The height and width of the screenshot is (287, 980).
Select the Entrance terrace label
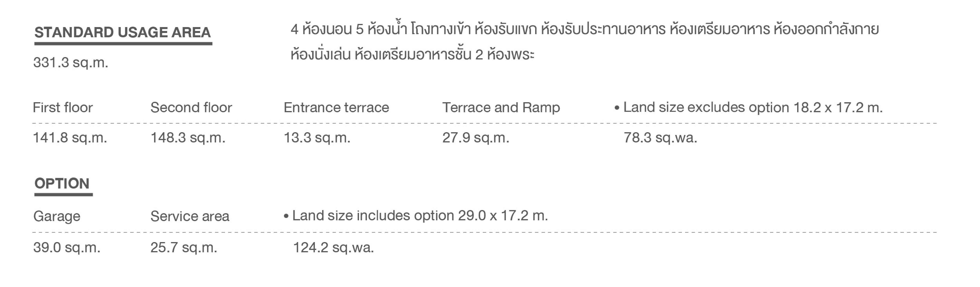tap(336, 107)
